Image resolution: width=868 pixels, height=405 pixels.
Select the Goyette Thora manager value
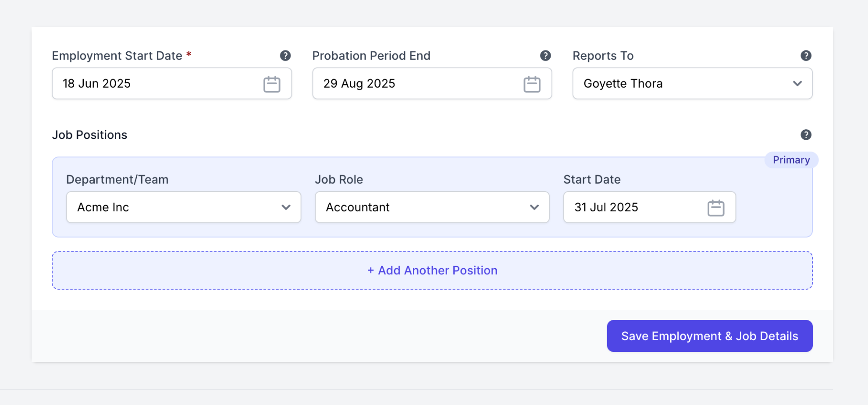(x=623, y=84)
